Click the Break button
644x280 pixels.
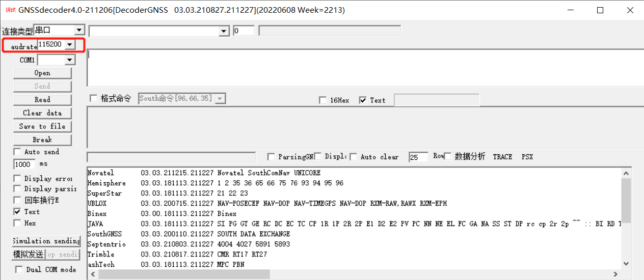point(42,139)
